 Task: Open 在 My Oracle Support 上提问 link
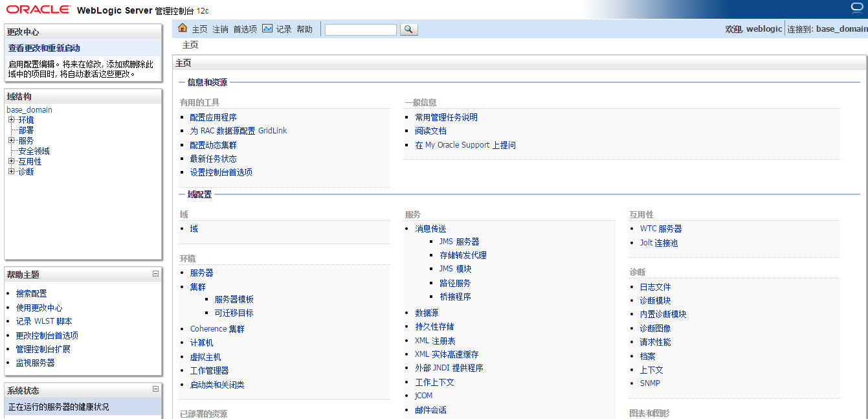click(465, 145)
